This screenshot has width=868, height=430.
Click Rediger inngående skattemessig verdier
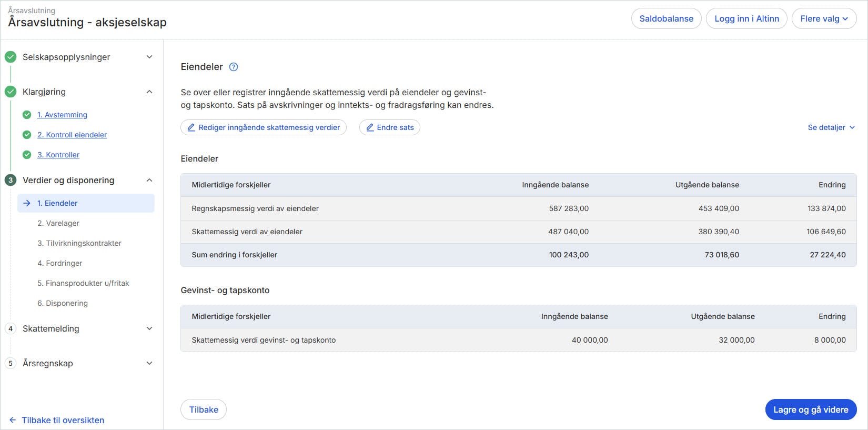[x=264, y=127]
